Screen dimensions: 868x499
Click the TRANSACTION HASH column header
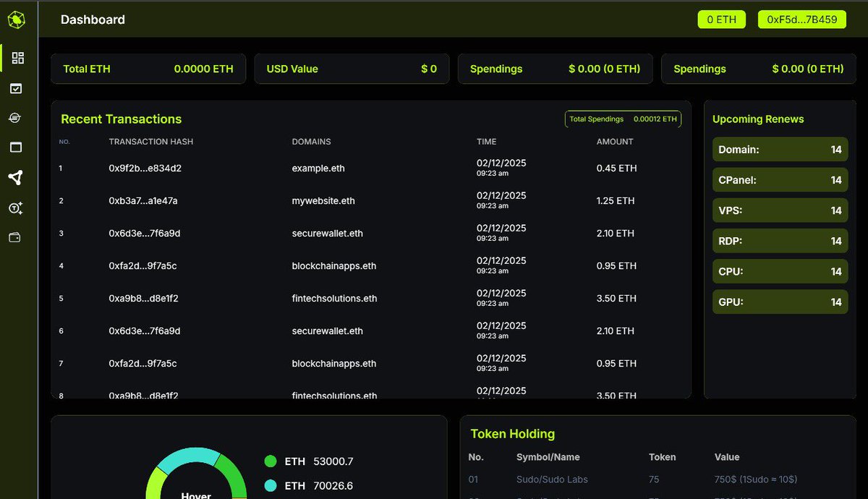click(x=151, y=142)
